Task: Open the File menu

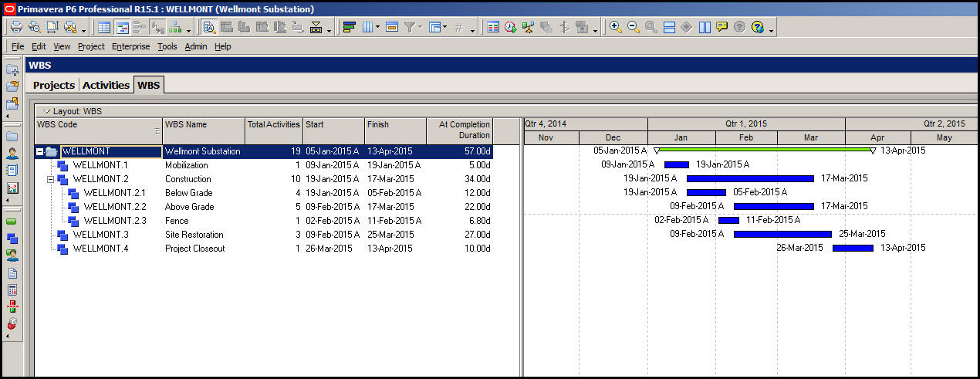Action: [x=18, y=46]
